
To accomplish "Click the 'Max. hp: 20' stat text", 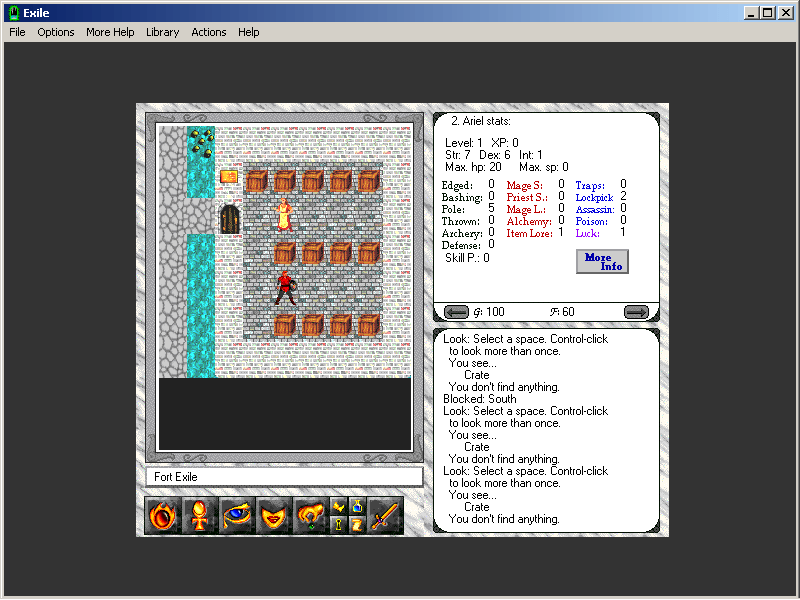I will (x=473, y=167).
